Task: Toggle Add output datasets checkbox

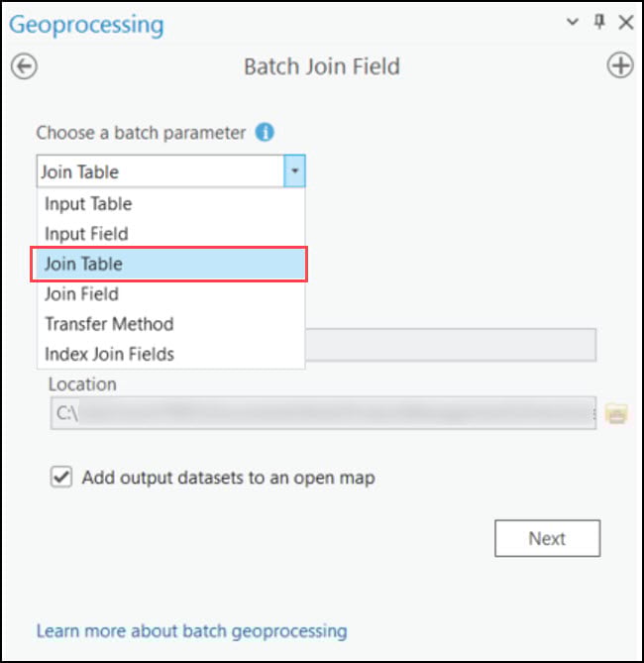Action: [61, 478]
